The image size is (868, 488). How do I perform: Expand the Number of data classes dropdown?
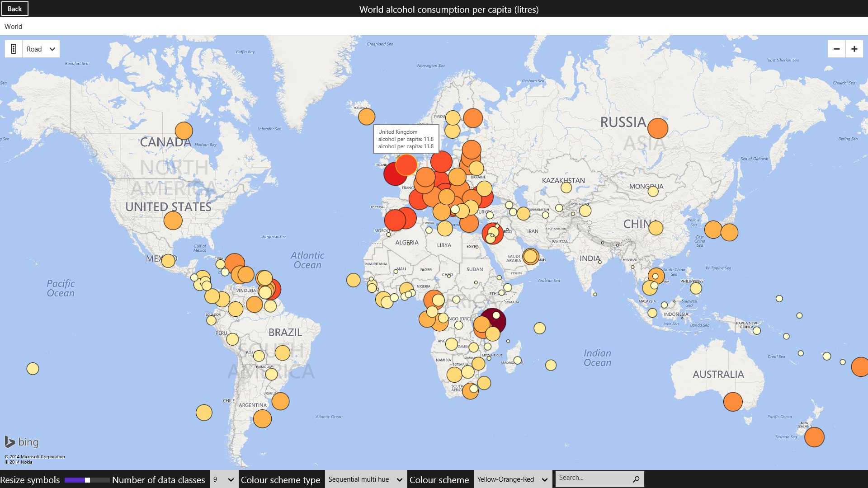224,479
